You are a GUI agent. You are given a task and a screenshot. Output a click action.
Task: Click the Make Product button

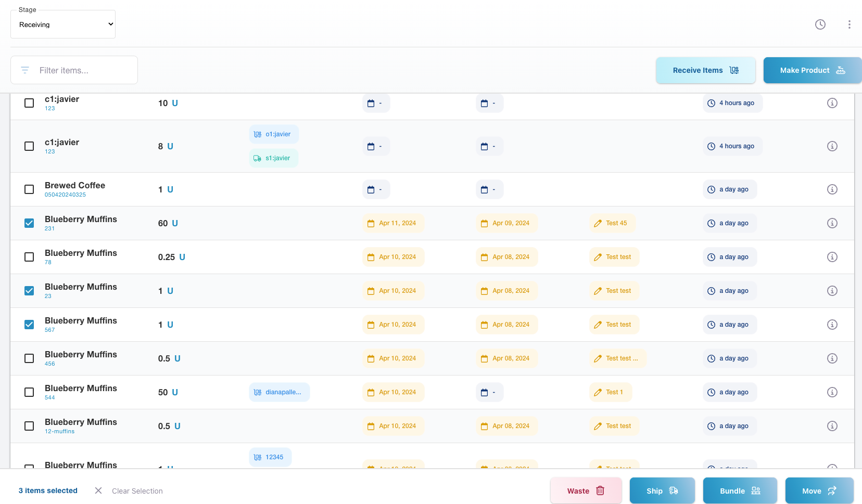[x=812, y=70]
